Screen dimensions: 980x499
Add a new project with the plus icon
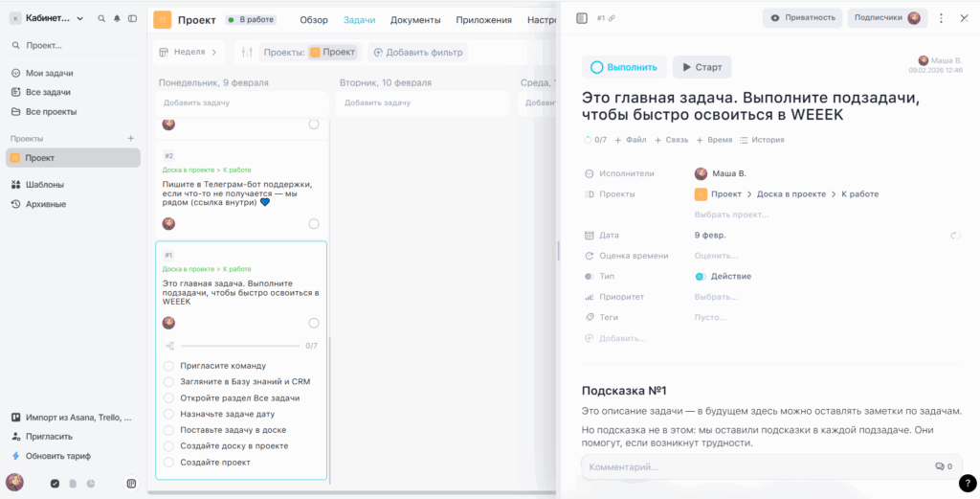130,138
